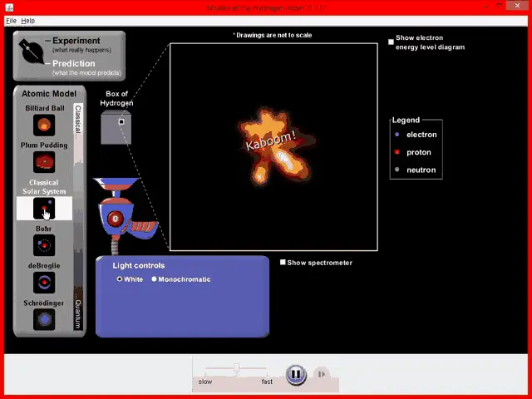Toggle the Show spectrometer checkbox

283,263
